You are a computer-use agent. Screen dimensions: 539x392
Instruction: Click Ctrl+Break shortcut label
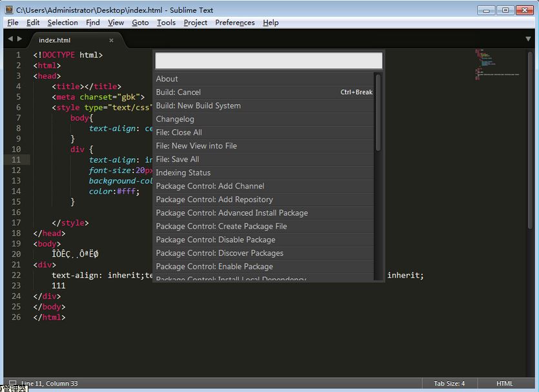(x=356, y=92)
